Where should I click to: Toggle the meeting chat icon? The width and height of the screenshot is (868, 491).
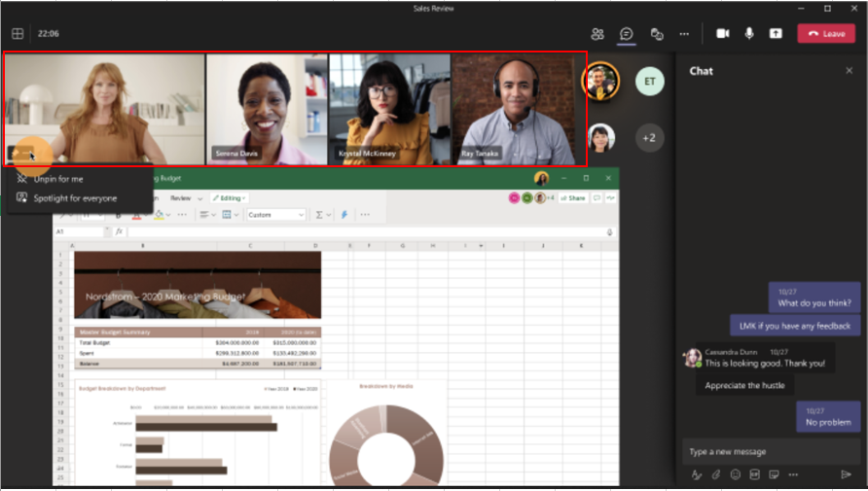tap(626, 34)
